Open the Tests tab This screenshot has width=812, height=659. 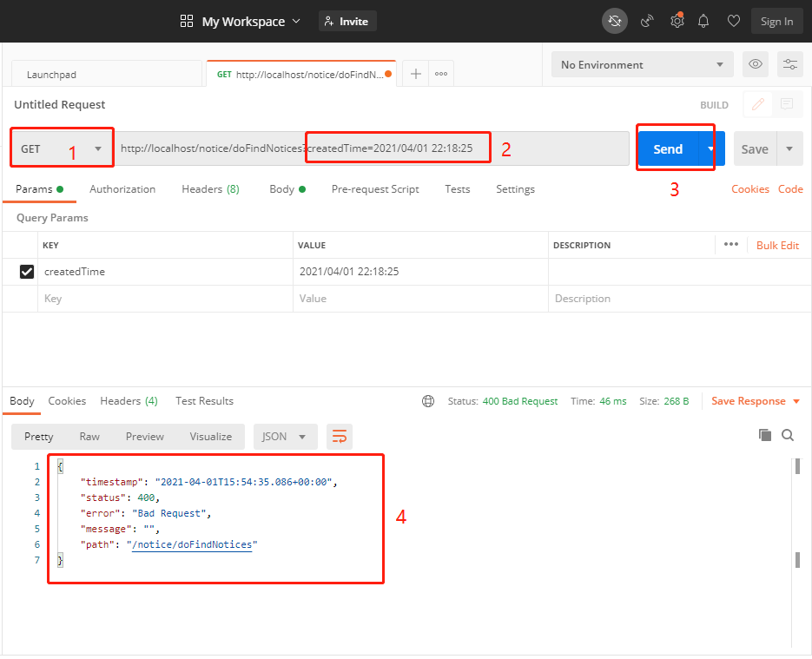(x=458, y=189)
